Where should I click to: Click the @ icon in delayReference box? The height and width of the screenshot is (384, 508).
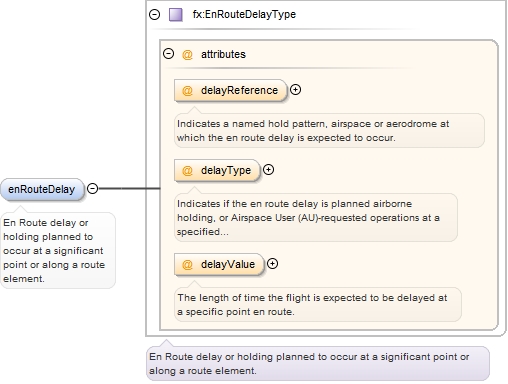coord(187,90)
